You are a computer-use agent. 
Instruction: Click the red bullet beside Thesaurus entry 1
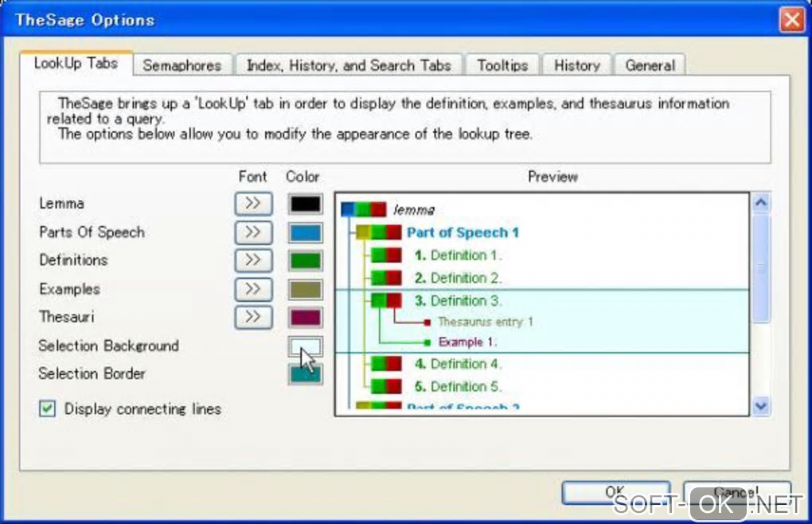pos(427,323)
